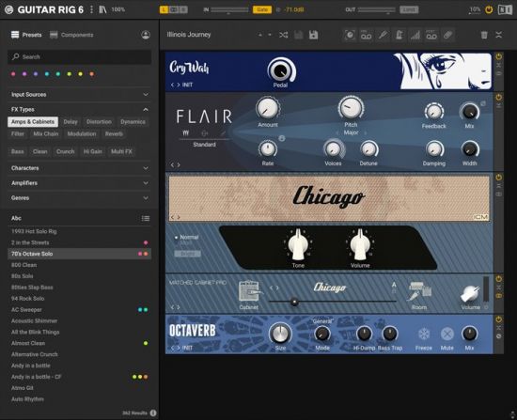
Task: Open the Flair Pitch Major next arrow
Action: (x=366, y=132)
